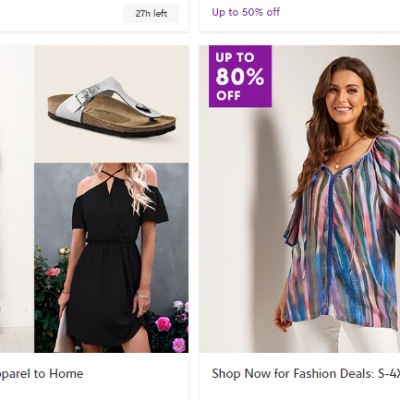This screenshot has height=400, width=400.
Task: Click the pink roses beside black dress
Action: [170, 330]
